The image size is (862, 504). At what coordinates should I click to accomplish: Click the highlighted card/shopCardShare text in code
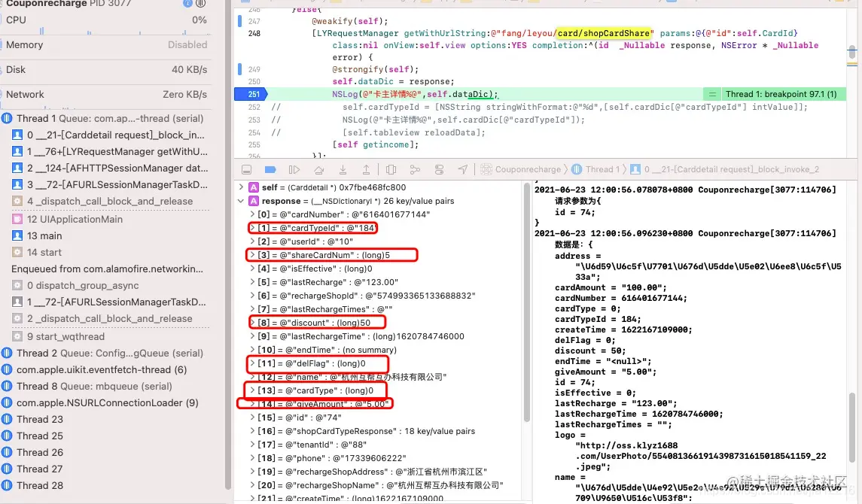coord(603,33)
